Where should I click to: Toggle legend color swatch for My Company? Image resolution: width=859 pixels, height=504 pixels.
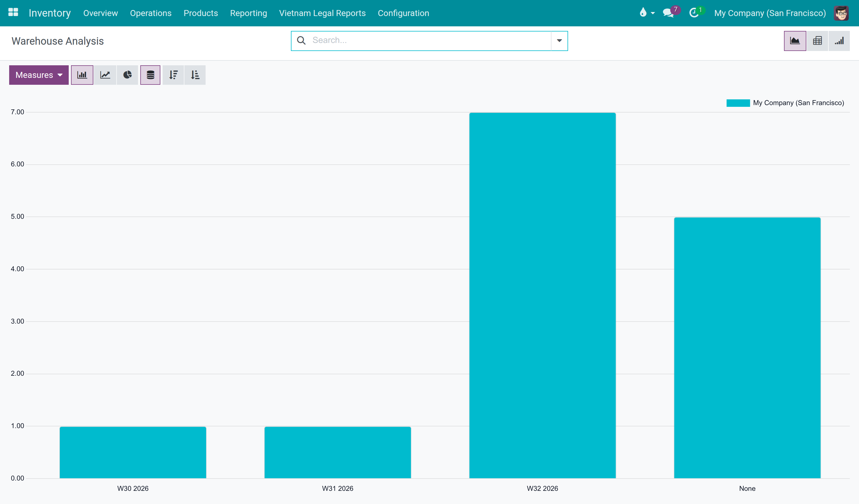pyautogui.click(x=738, y=103)
